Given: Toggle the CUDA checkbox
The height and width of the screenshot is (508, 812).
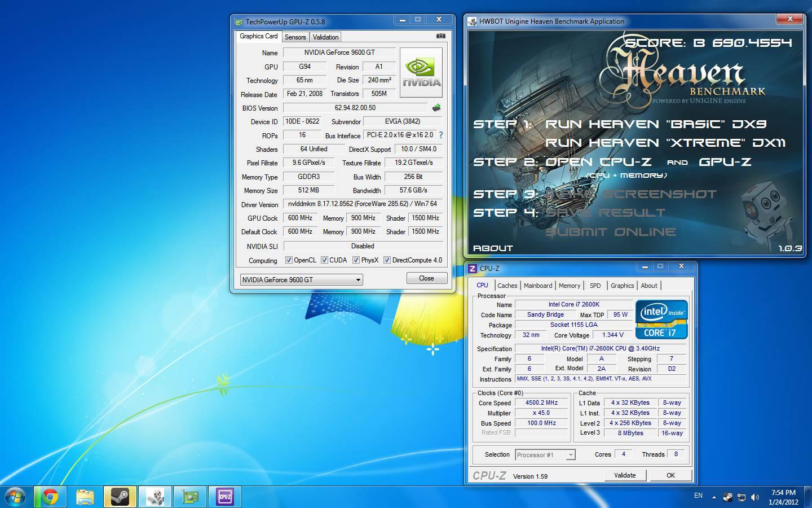Looking at the screenshot, I should click(x=324, y=260).
